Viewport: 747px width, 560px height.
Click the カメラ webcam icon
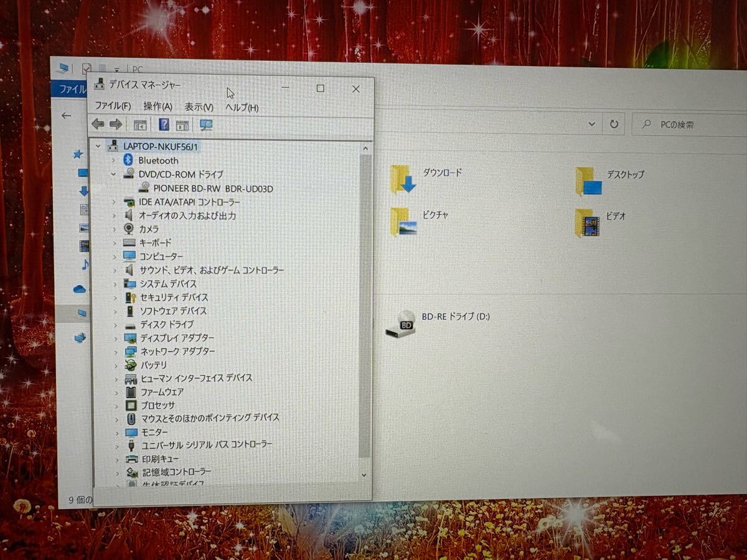tap(129, 228)
